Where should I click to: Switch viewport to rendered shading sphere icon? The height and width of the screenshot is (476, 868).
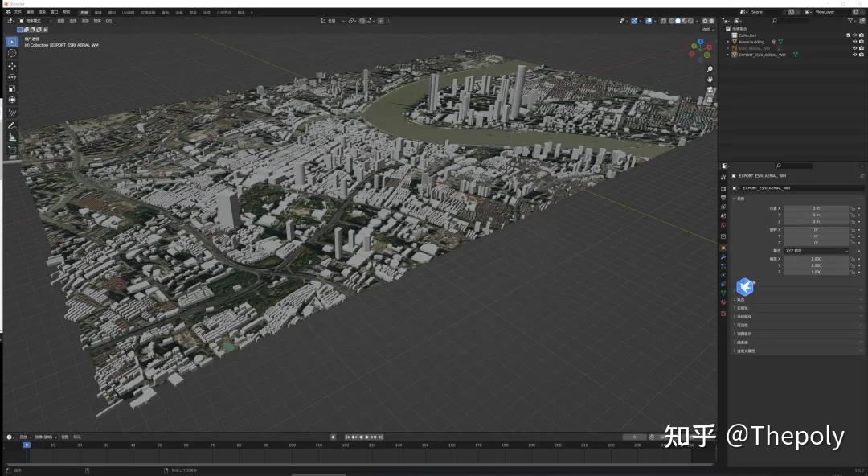(690, 21)
